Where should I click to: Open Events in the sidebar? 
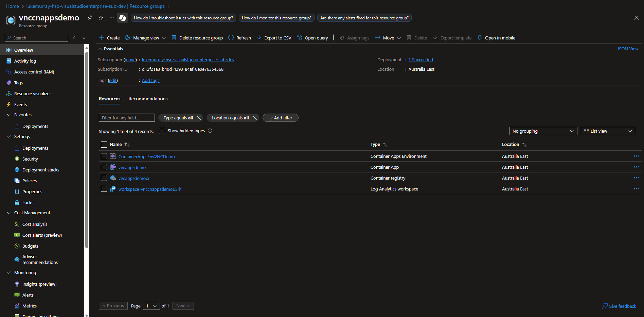coord(20,104)
